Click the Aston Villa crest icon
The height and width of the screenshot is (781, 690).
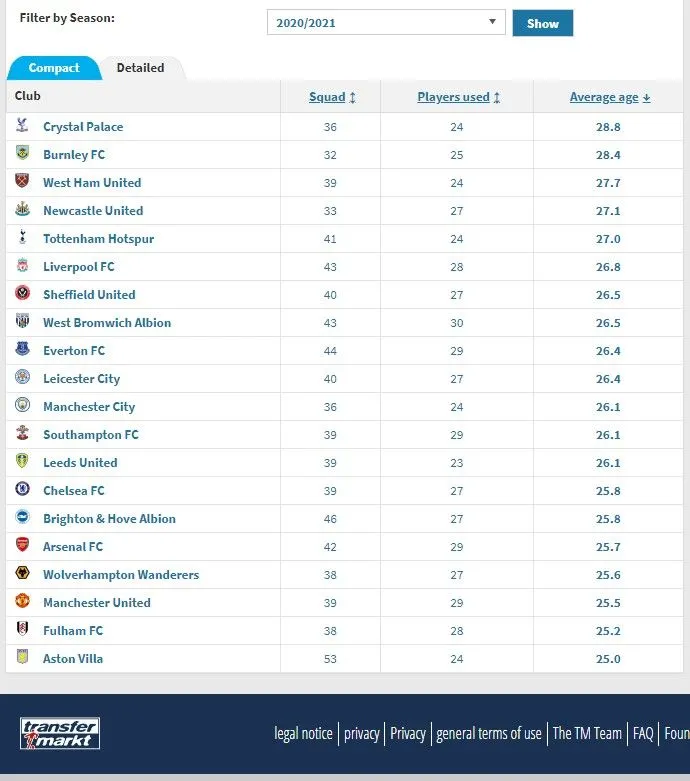pyautogui.click(x=22, y=658)
